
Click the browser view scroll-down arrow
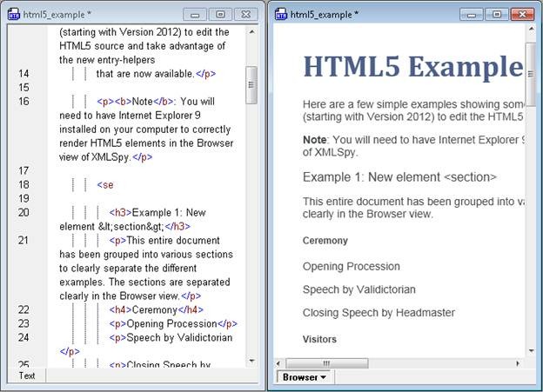pos(530,351)
